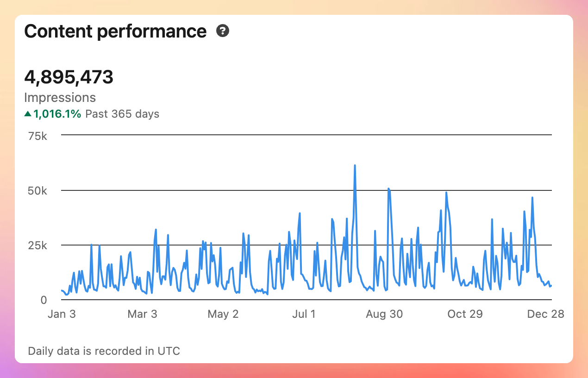The image size is (588, 378).
Task: Click the Dec 28 date label
Action: [545, 314]
